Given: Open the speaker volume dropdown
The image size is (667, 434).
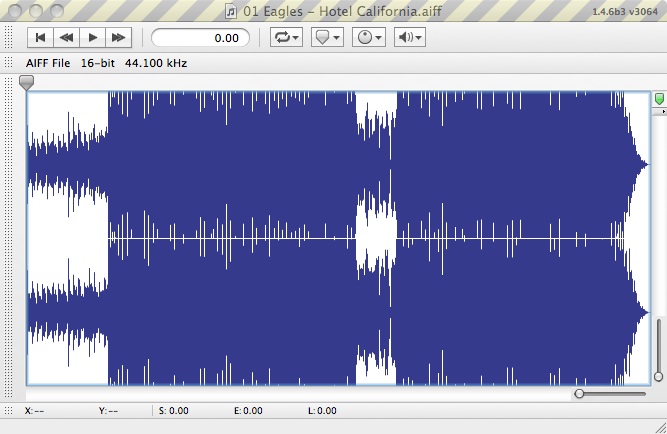Looking at the screenshot, I should click(410, 37).
